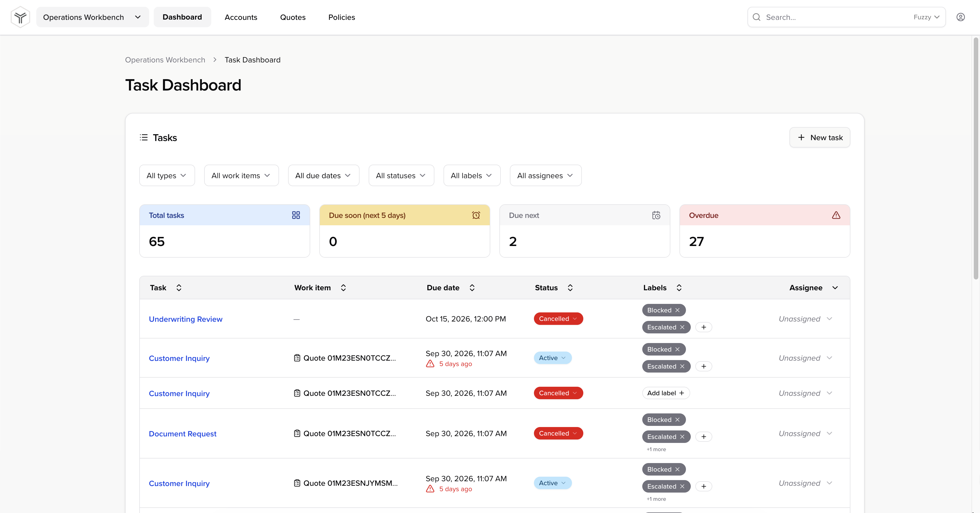980x513 pixels.
Task: Click the Due soon summary card
Action: (404, 231)
